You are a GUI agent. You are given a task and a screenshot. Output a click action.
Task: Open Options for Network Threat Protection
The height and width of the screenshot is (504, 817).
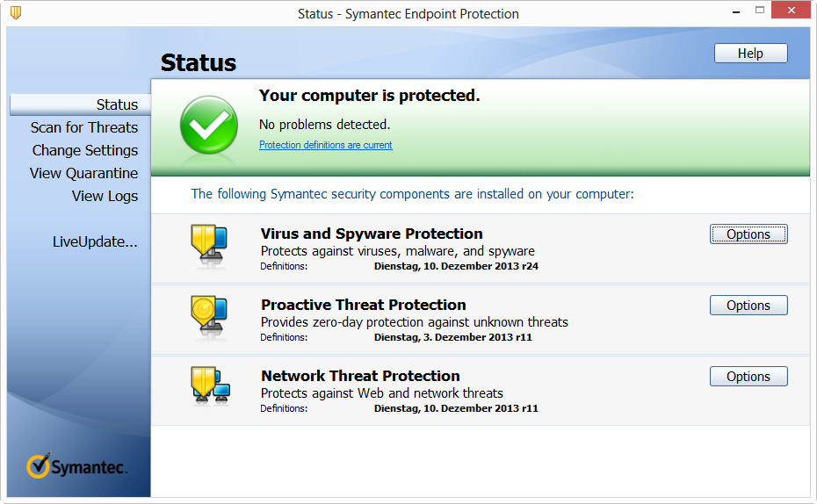(x=748, y=377)
